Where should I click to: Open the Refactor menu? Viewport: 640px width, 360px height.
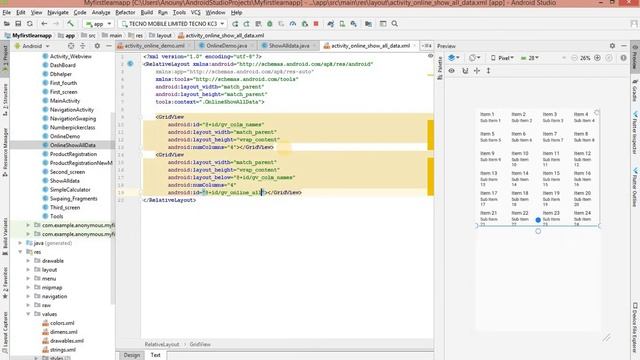(x=125, y=13)
